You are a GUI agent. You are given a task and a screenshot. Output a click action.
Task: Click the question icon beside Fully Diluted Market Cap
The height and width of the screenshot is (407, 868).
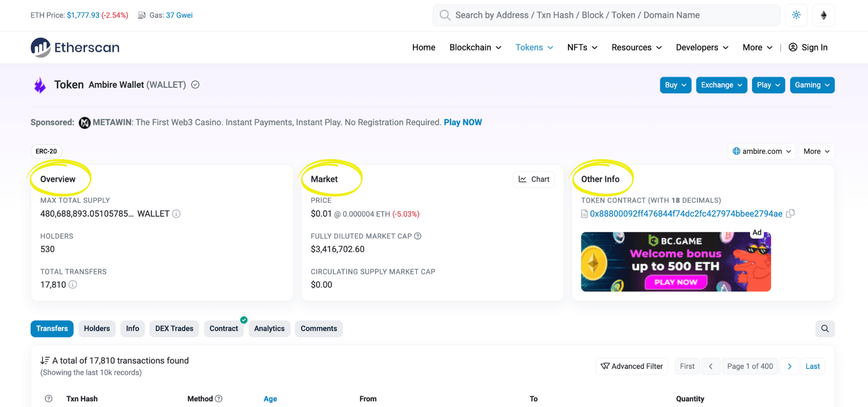point(417,236)
